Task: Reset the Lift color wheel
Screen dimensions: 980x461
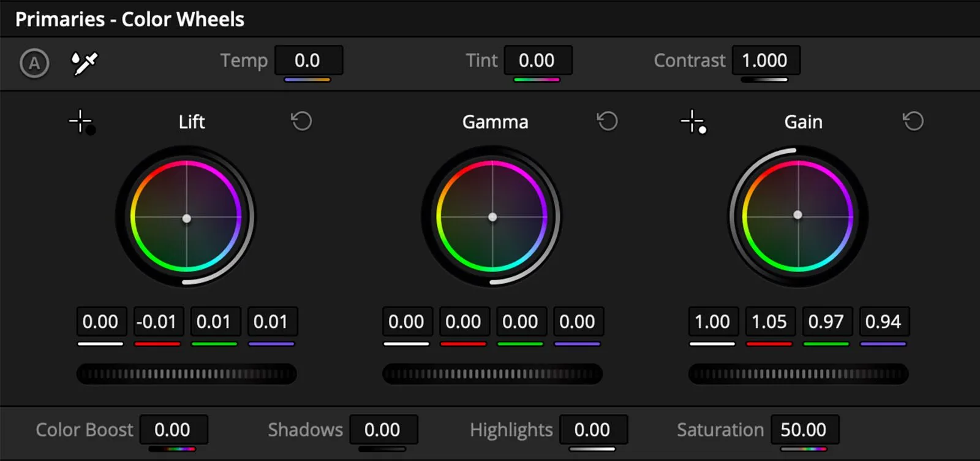Action: tap(301, 121)
